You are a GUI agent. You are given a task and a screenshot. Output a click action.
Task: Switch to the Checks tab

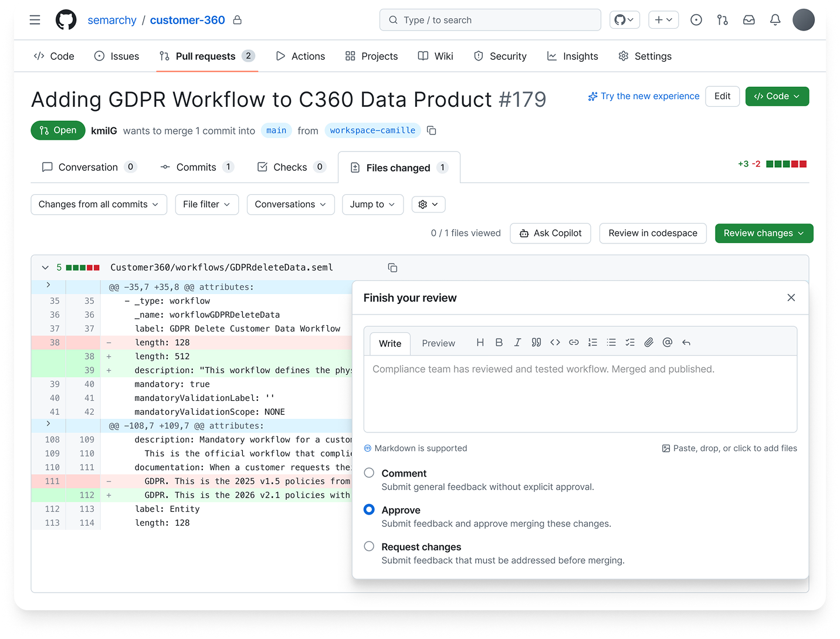[x=292, y=167]
